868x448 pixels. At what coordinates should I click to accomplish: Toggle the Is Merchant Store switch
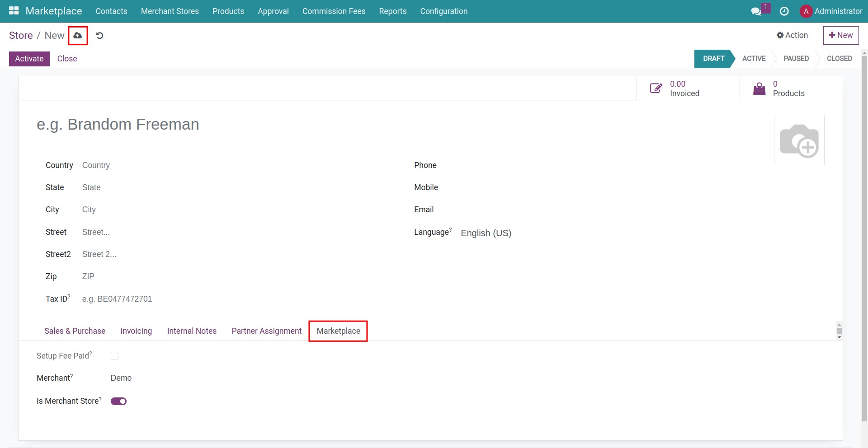(x=118, y=401)
